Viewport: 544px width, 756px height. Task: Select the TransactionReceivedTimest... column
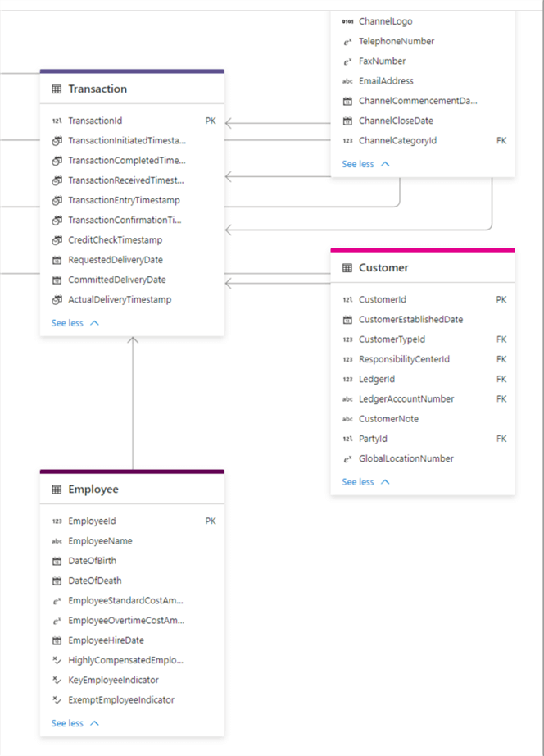click(x=132, y=180)
